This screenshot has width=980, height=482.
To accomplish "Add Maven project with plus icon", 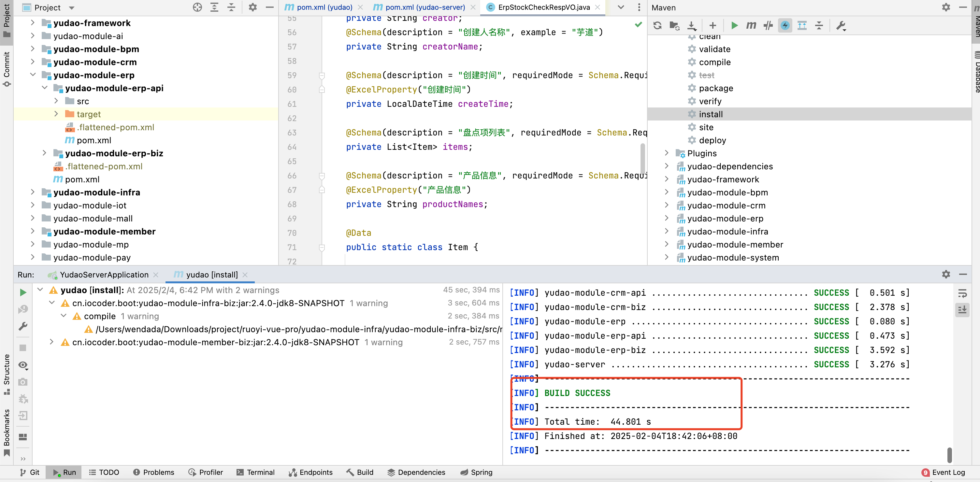I will (713, 25).
